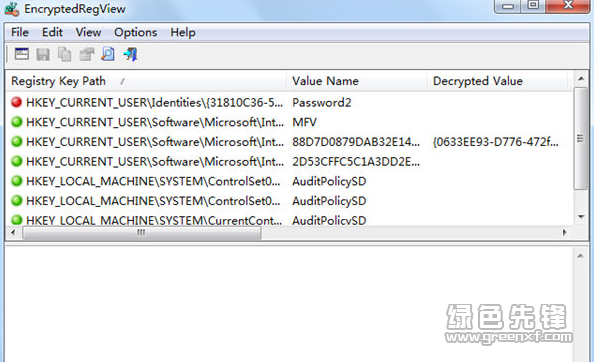The height and width of the screenshot is (362, 594).
Task: Click the Copy selected items toolbar icon
Action: 64,54
